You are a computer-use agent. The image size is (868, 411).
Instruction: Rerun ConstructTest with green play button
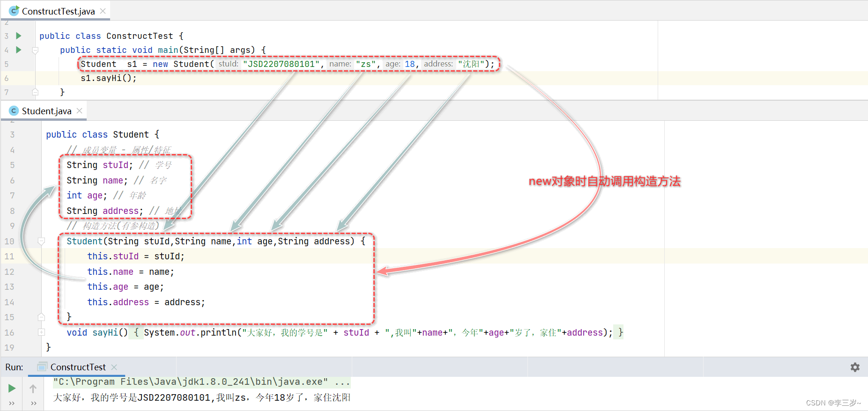(12, 388)
